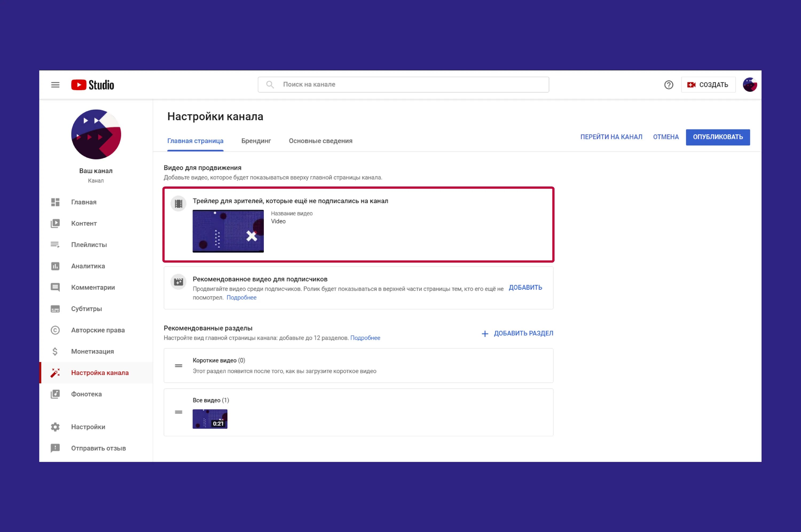Click the 0:21 video thumbnail
Viewport: 801px width, 532px height.
(x=210, y=419)
